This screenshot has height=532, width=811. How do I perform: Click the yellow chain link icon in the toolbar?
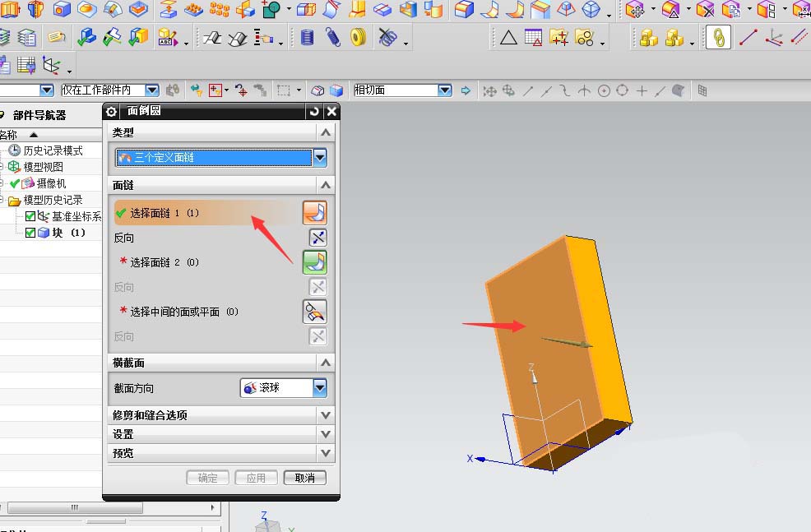pos(718,37)
